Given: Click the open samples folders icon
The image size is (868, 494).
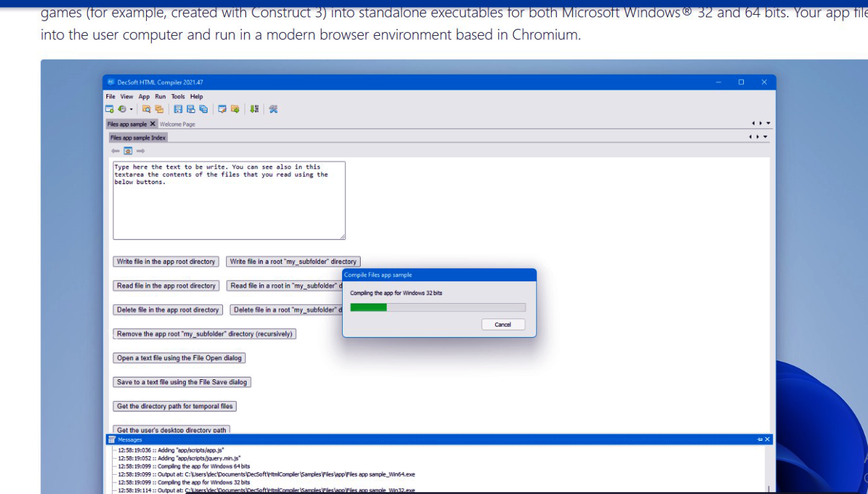Looking at the screenshot, I should coord(159,109).
